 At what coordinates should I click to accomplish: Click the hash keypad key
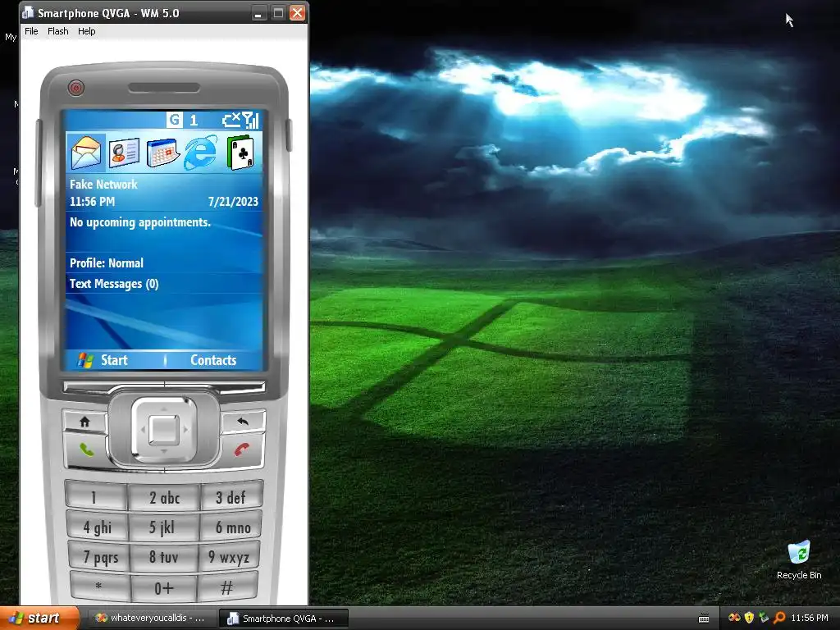[x=227, y=587]
